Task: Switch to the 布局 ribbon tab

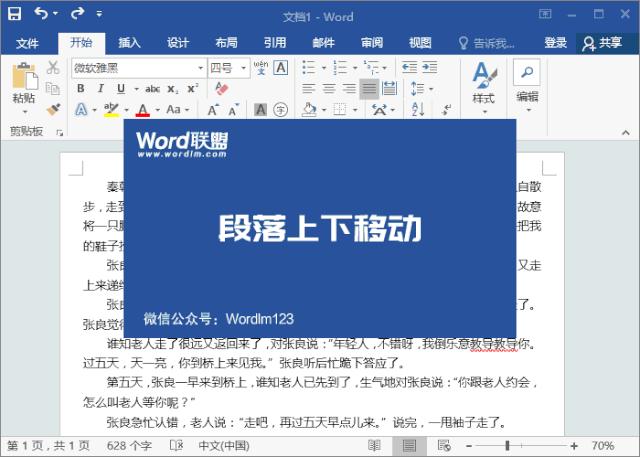Action: [x=226, y=42]
